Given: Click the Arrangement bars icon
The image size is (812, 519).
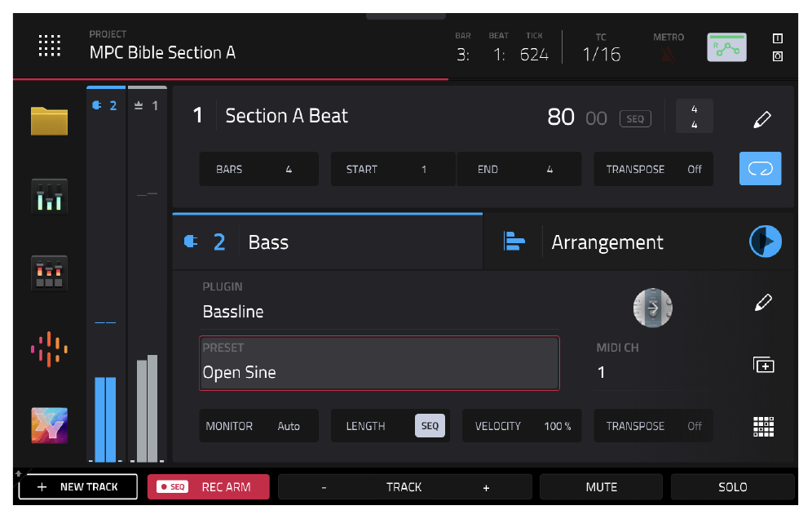Looking at the screenshot, I should coord(514,241).
